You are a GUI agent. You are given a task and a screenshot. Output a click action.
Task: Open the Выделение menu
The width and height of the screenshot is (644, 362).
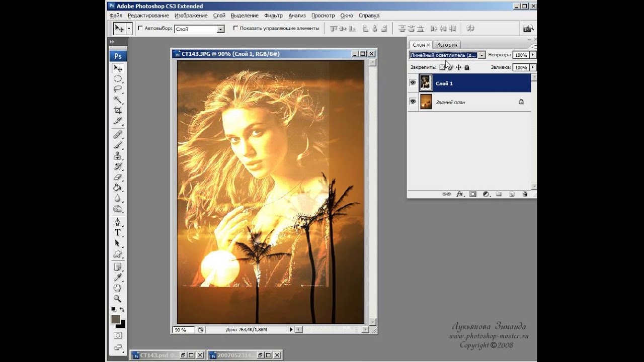(x=245, y=16)
